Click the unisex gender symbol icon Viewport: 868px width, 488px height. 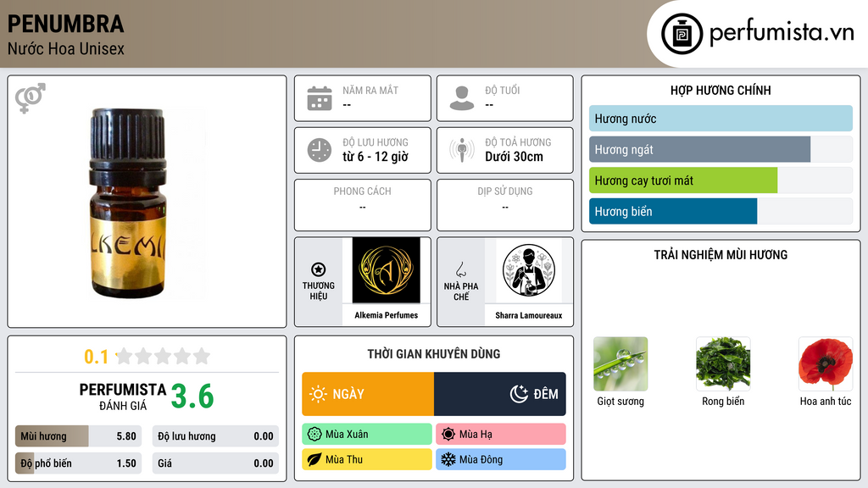point(31,98)
